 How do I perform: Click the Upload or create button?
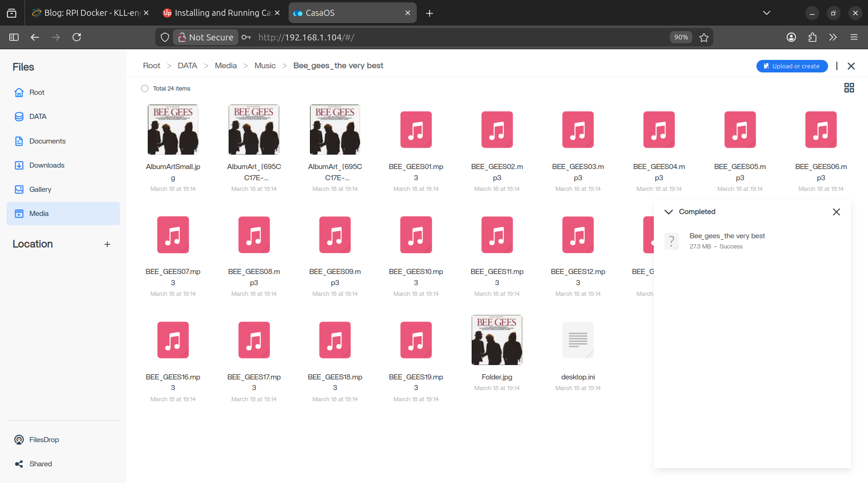point(792,66)
